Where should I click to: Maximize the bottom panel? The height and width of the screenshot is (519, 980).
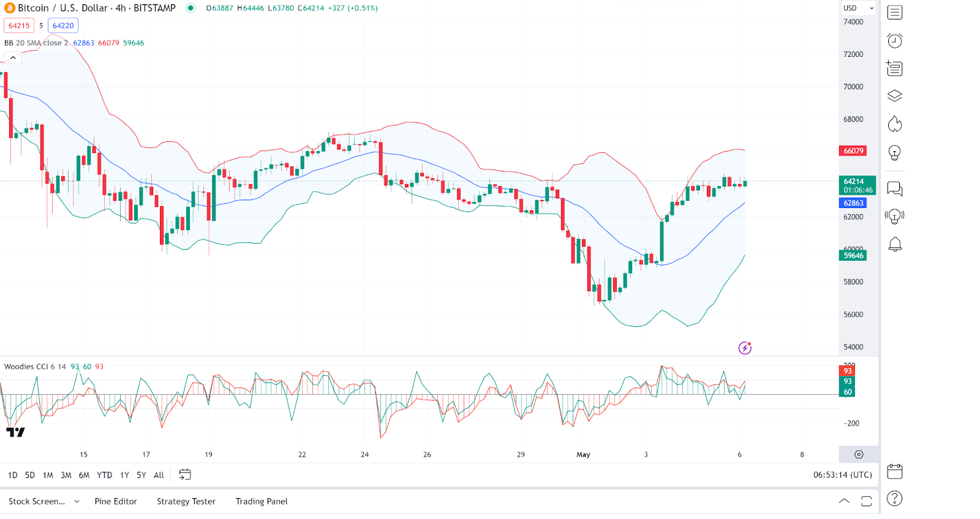[866, 501]
